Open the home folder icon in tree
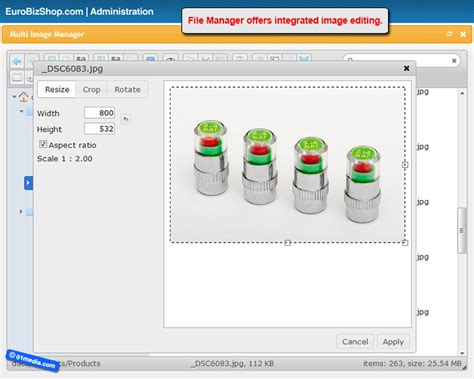The width and height of the screenshot is (474, 379). pyautogui.click(x=24, y=97)
